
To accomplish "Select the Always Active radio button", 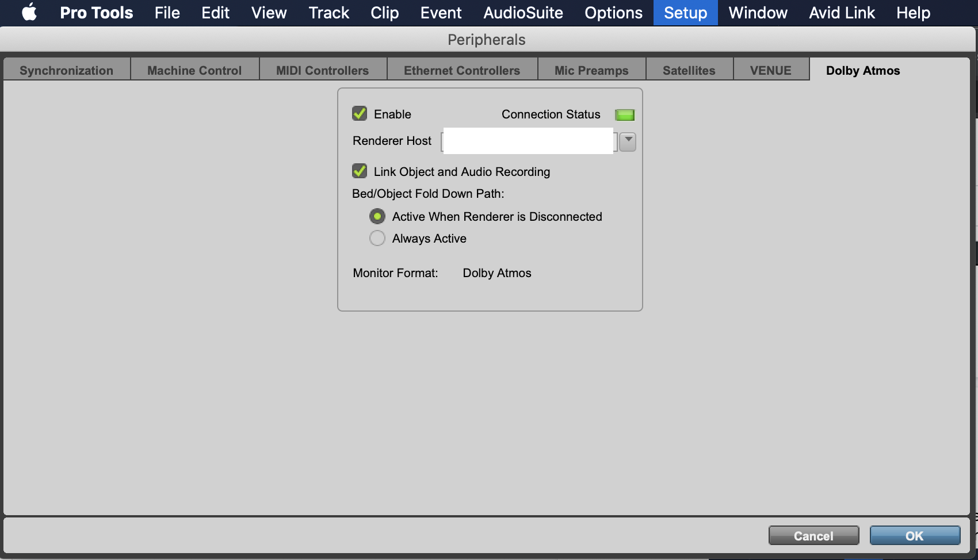I will [377, 238].
